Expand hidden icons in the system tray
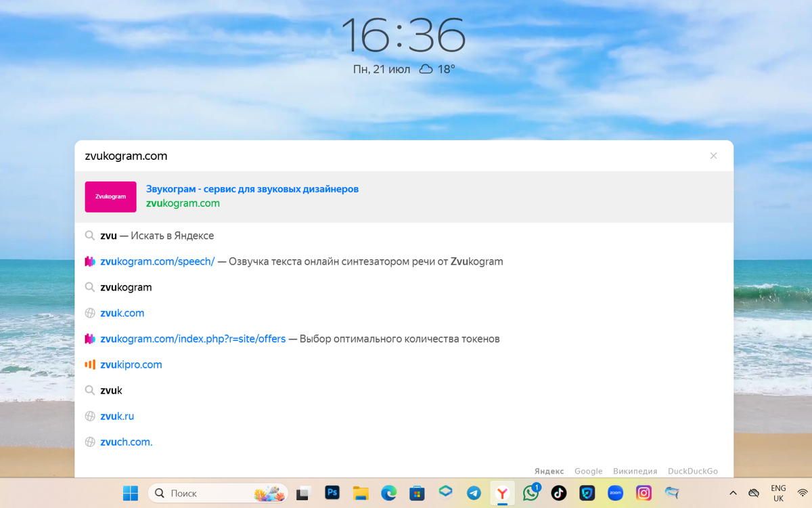This screenshot has height=508, width=812. pyautogui.click(x=733, y=492)
